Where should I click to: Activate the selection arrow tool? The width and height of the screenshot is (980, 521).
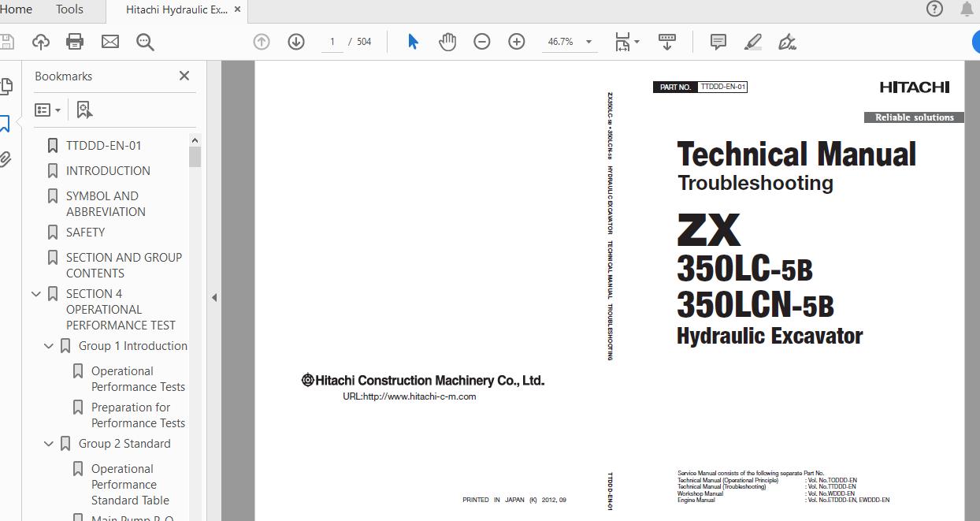point(413,42)
